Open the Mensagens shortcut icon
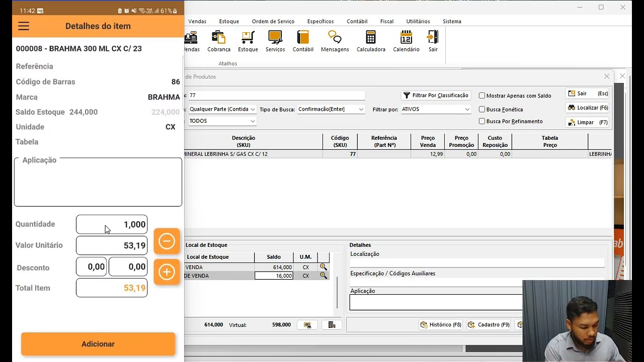 (x=335, y=41)
